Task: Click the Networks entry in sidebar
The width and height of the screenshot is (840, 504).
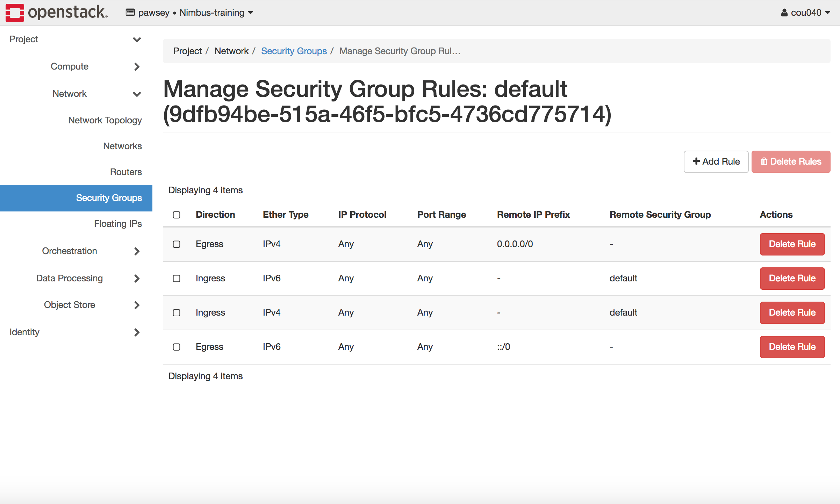Action: pos(122,146)
